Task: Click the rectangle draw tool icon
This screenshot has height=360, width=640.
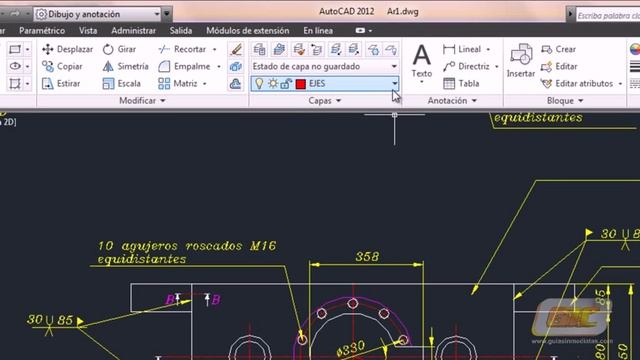Action: point(15,49)
